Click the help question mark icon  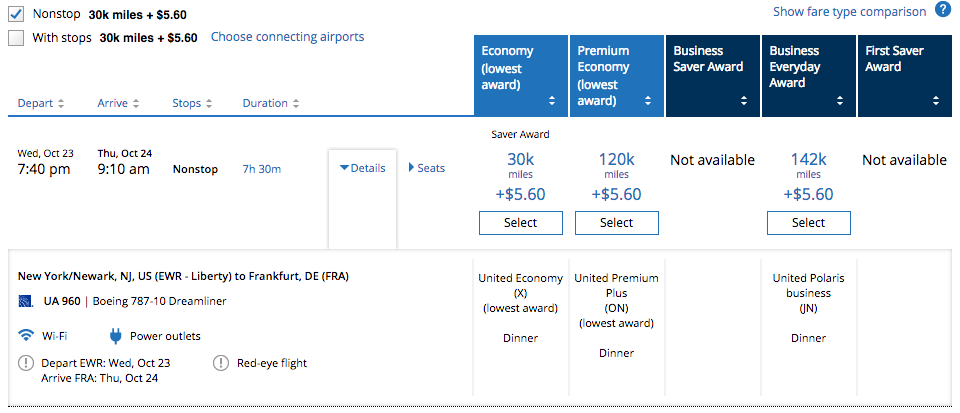point(942,11)
